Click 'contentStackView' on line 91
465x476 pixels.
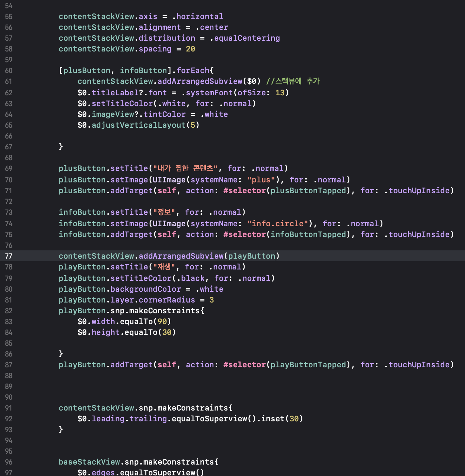tap(96, 408)
